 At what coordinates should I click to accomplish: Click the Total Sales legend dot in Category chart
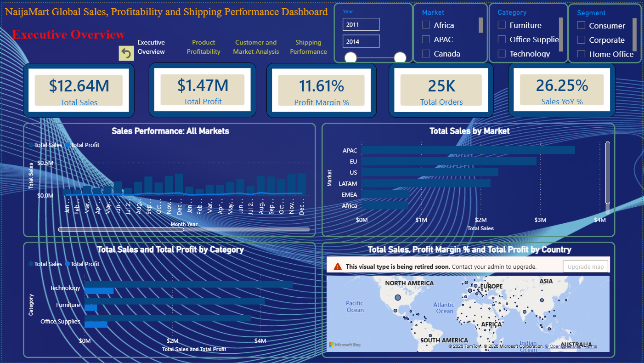[31, 264]
